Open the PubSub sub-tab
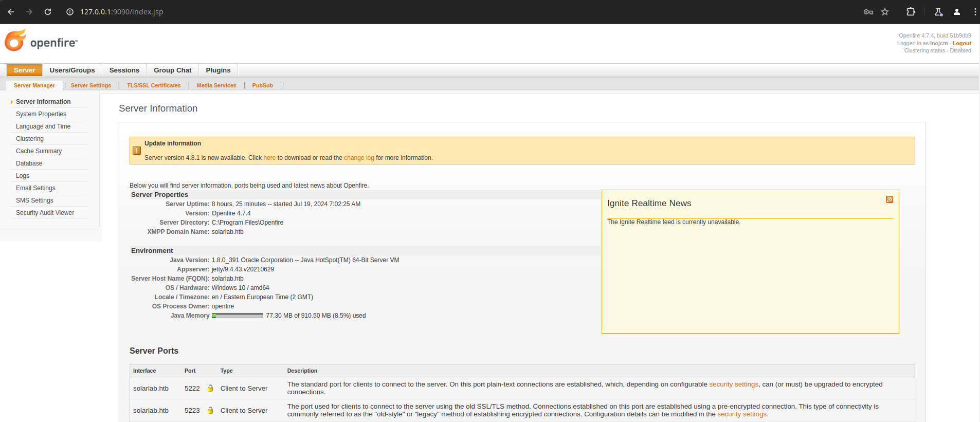 point(262,85)
